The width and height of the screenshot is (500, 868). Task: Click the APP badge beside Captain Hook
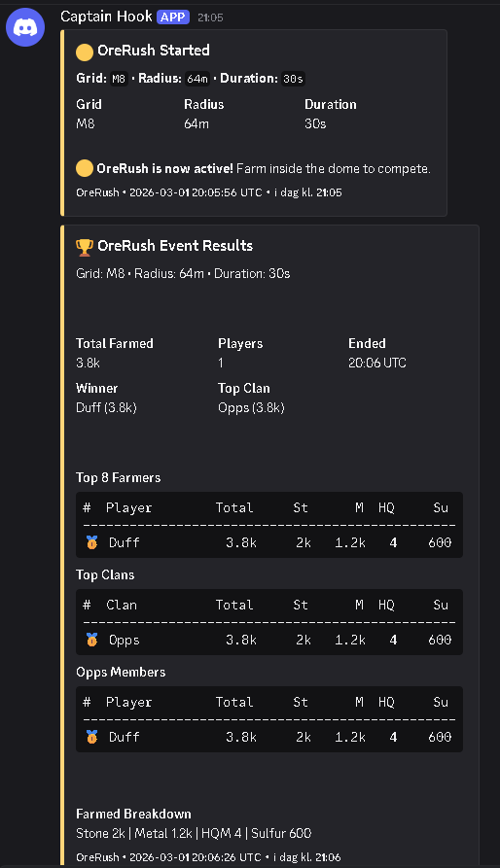pos(173,17)
